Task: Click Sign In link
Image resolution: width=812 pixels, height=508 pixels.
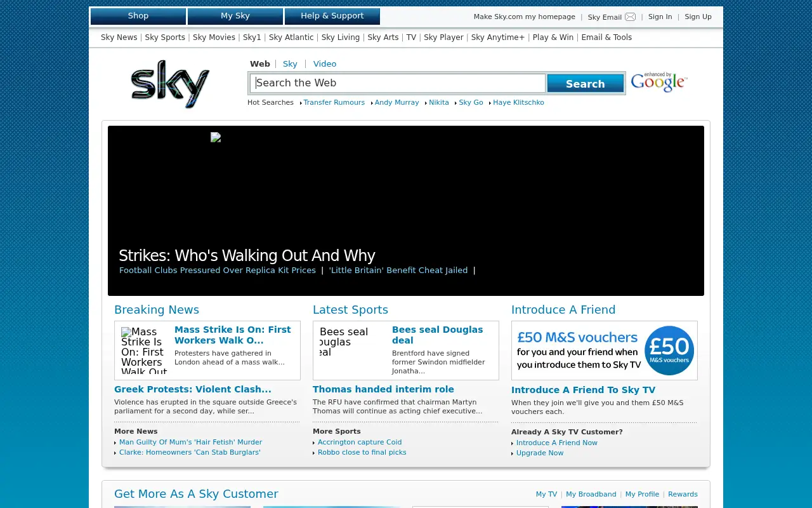Action: (660, 17)
